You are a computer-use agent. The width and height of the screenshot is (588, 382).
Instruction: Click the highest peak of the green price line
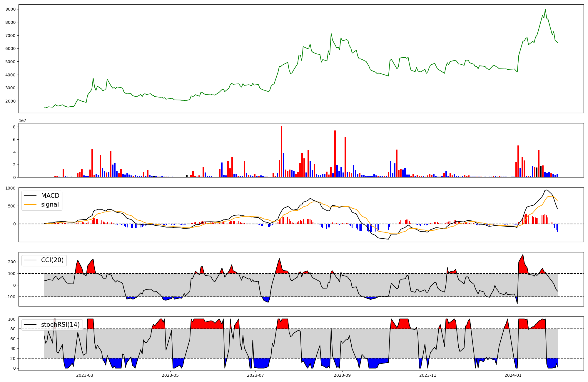(x=545, y=9)
